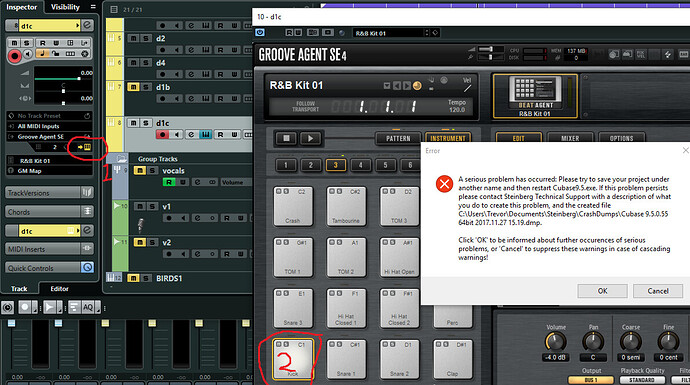
Task: Record enable the d1c track in track list
Action: click(162, 135)
